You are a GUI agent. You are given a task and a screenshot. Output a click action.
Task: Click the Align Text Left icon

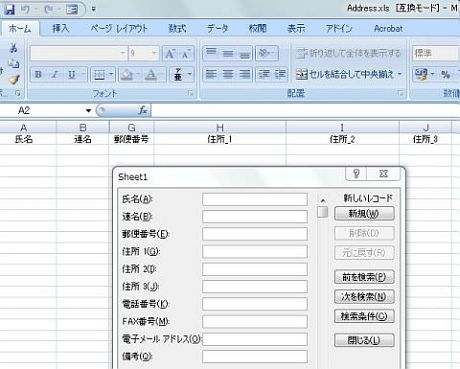[x=211, y=74]
